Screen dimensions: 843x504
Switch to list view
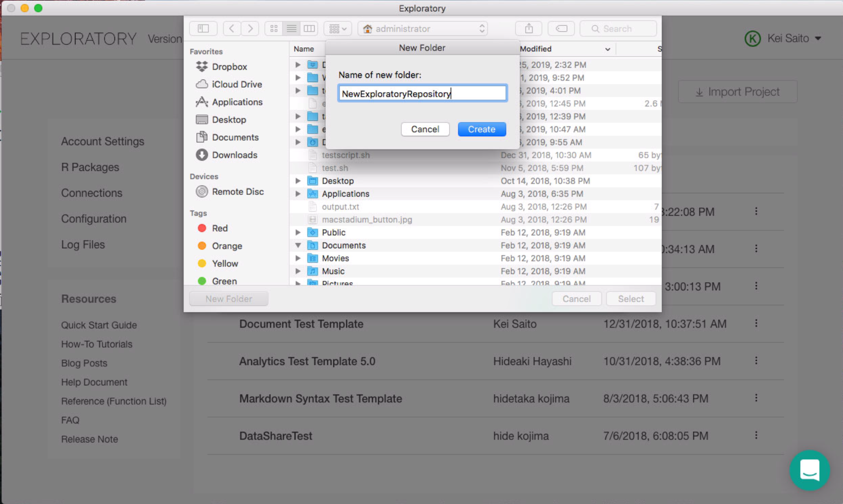tap(291, 29)
